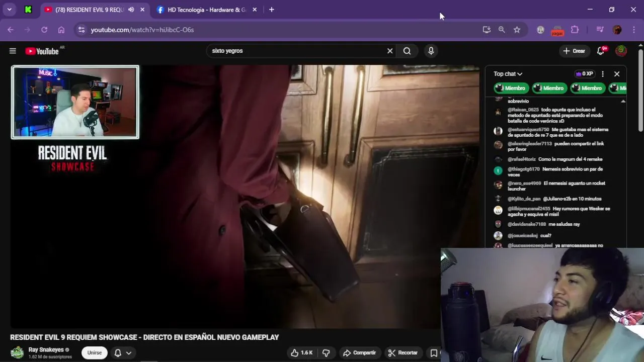This screenshot has width=644, height=362.
Task: Expand the Top chat mode dropdown
Action: click(508, 74)
